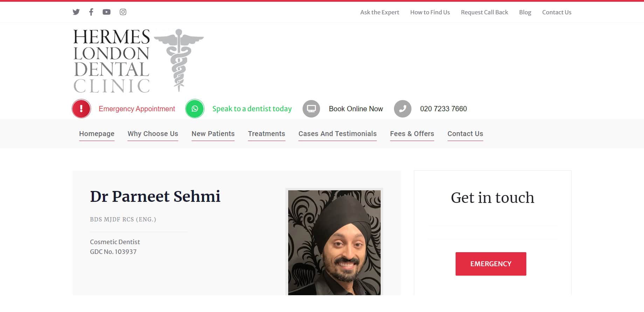Open the Twitter social icon

pyautogui.click(x=76, y=12)
